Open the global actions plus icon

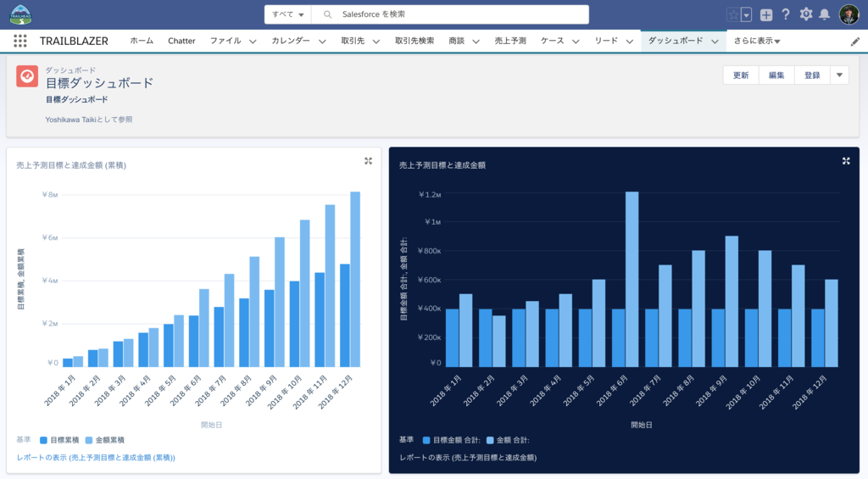point(766,15)
